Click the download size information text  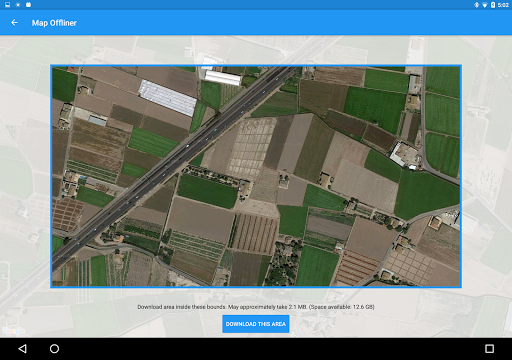point(256,307)
